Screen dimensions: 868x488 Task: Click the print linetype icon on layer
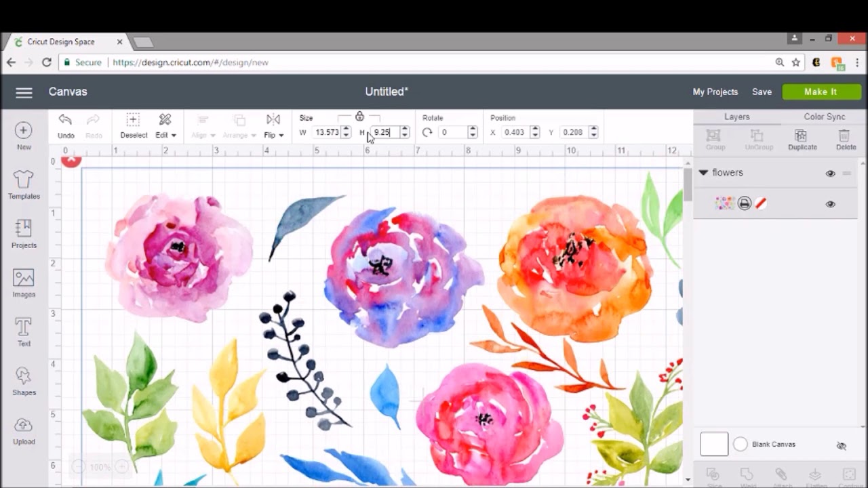coord(745,203)
